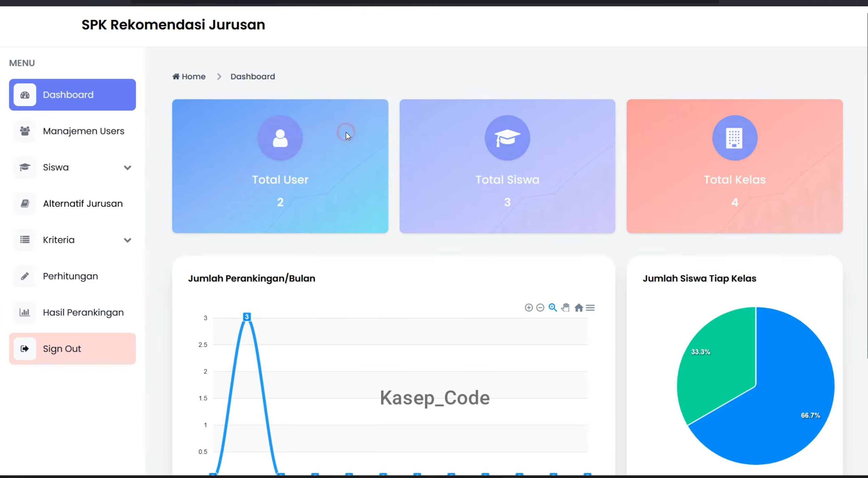Screen dimensions: 868x478
Task: Click the Kriteria list icon
Action: click(x=25, y=240)
